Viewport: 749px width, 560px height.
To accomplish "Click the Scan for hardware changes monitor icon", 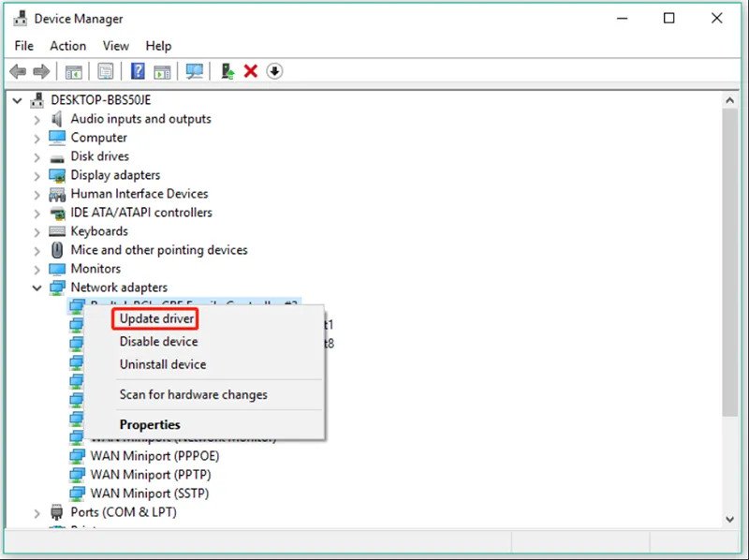I will pyautogui.click(x=195, y=71).
